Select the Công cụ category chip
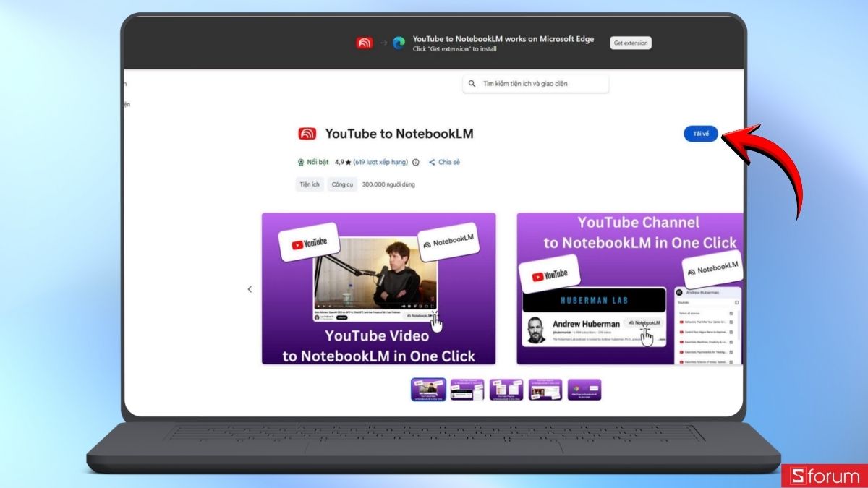This screenshot has height=488, width=868. 342,184
